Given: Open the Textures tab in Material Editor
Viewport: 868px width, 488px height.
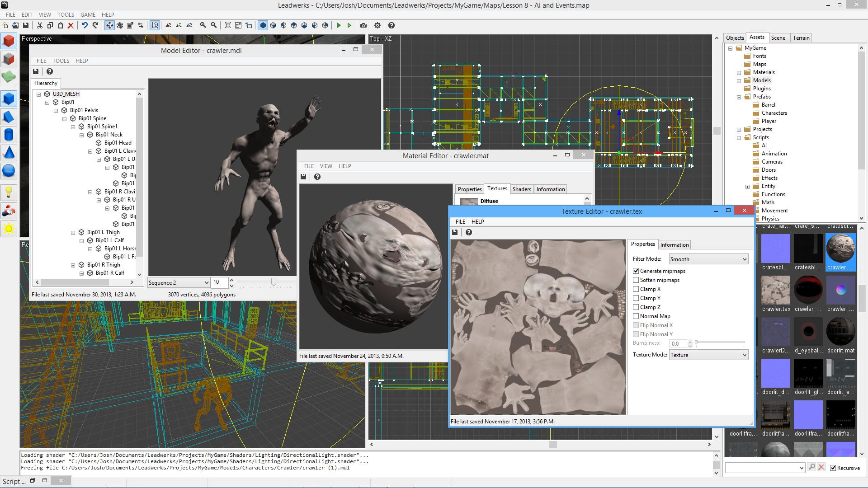Looking at the screenshot, I should [496, 189].
